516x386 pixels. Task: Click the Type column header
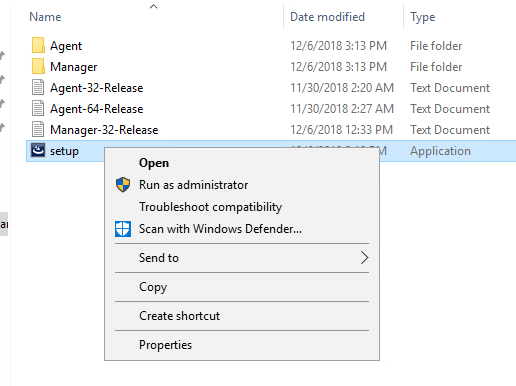point(422,17)
